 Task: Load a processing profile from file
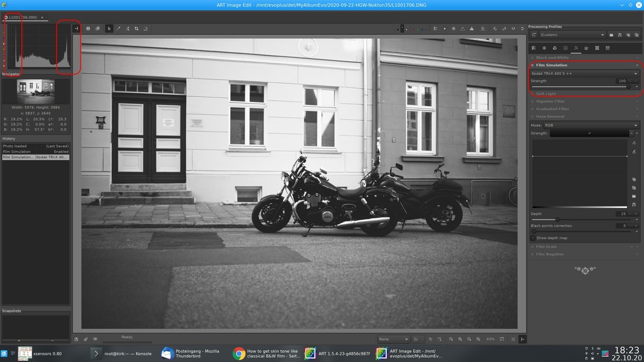(x=612, y=35)
